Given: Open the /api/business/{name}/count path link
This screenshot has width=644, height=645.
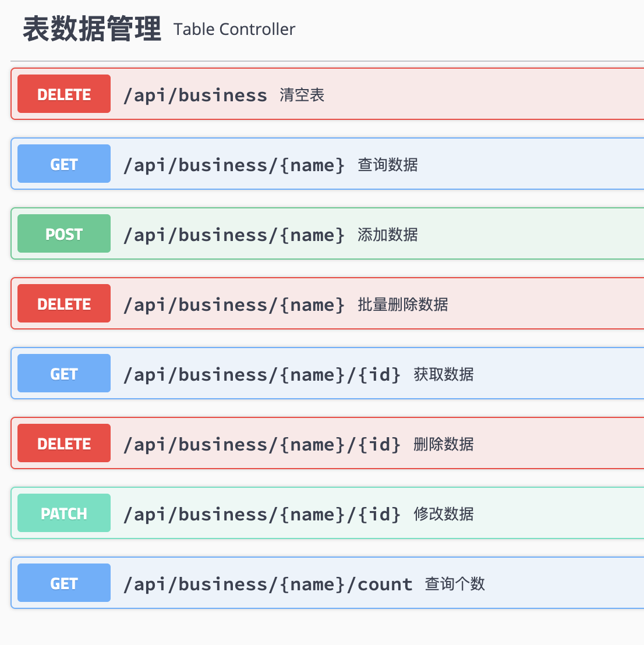Looking at the screenshot, I should pyautogui.click(x=268, y=584).
